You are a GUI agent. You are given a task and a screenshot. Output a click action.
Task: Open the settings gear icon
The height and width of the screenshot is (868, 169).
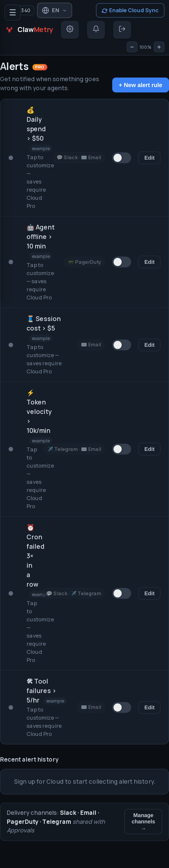pyautogui.click(x=70, y=29)
